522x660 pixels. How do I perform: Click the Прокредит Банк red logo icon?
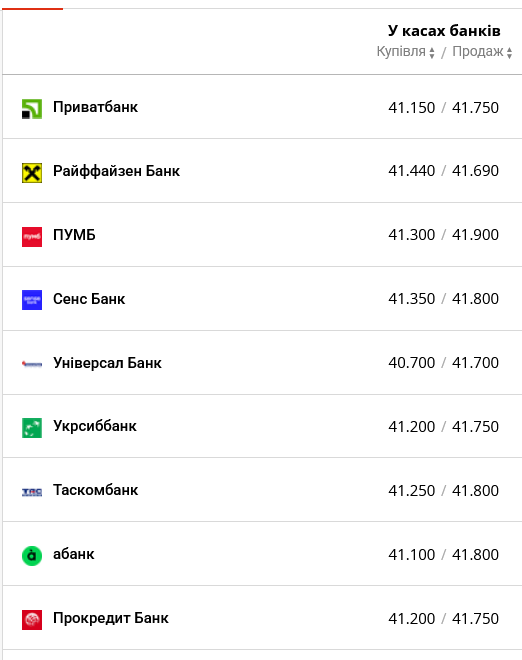[x=32, y=620]
